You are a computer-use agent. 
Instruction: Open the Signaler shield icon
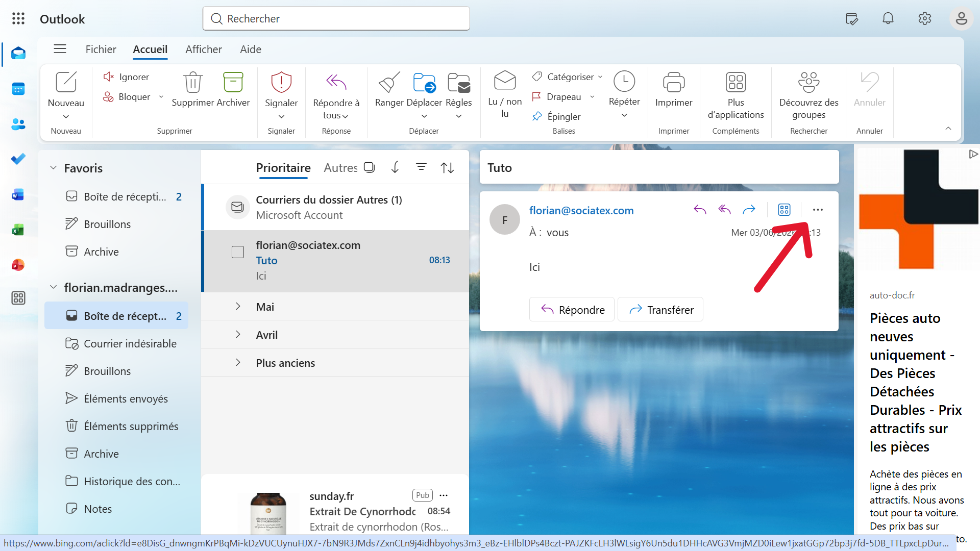point(281,82)
